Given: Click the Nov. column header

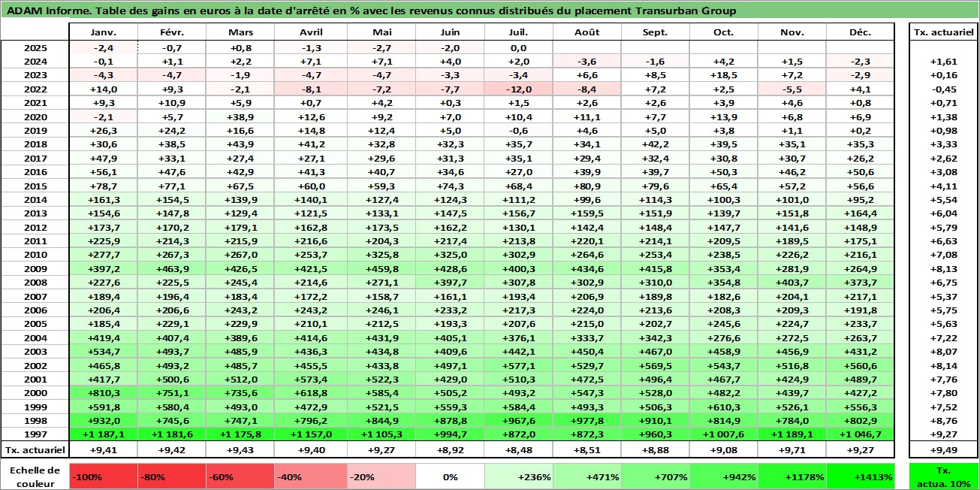Looking at the screenshot, I should coord(792,32).
